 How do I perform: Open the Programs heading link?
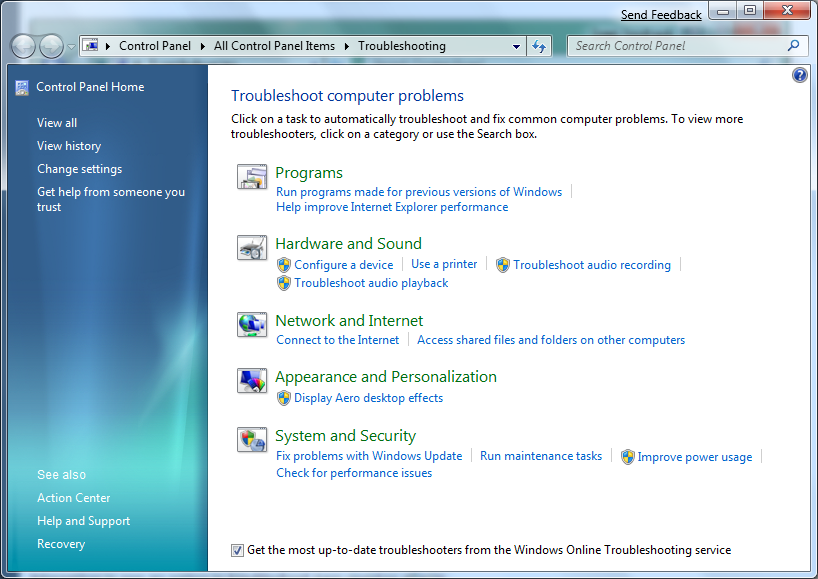(309, 173)
